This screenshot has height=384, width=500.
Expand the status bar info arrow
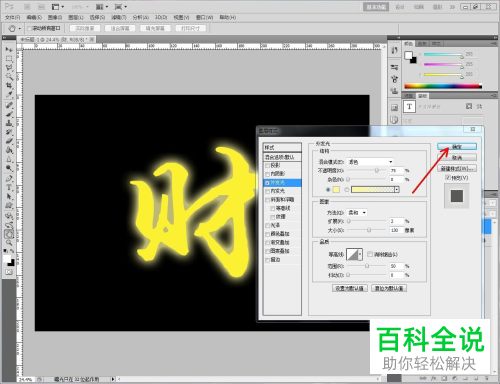(x=113, y=379)
